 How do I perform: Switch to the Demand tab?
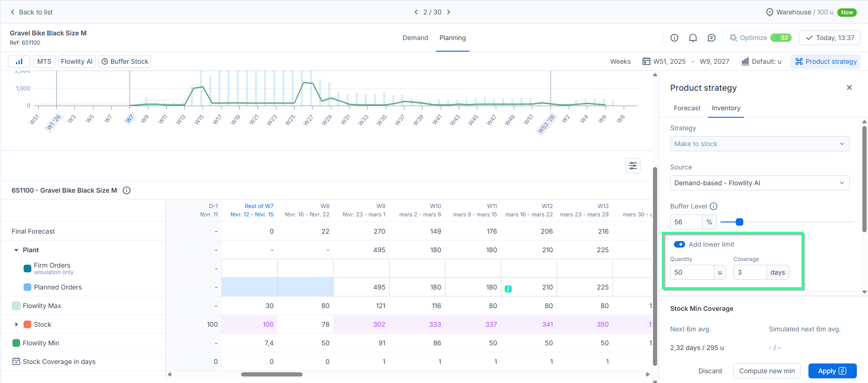[415, 38]
